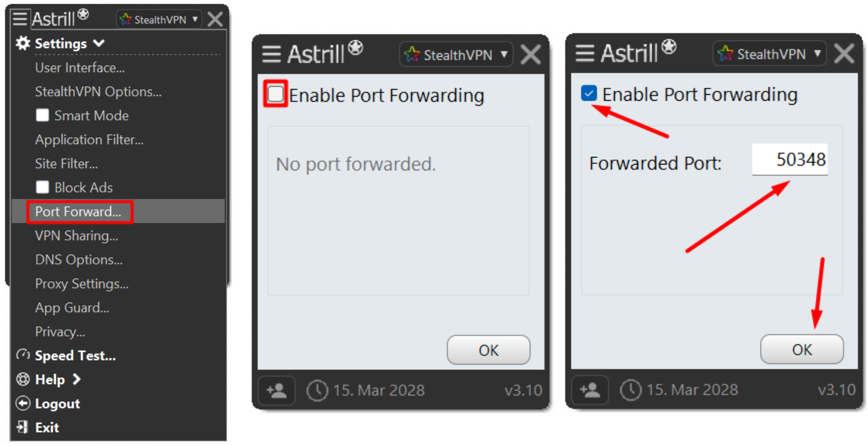Open hamburger menu in right Astrill window
868x446 pixels.
click(585, 54)
